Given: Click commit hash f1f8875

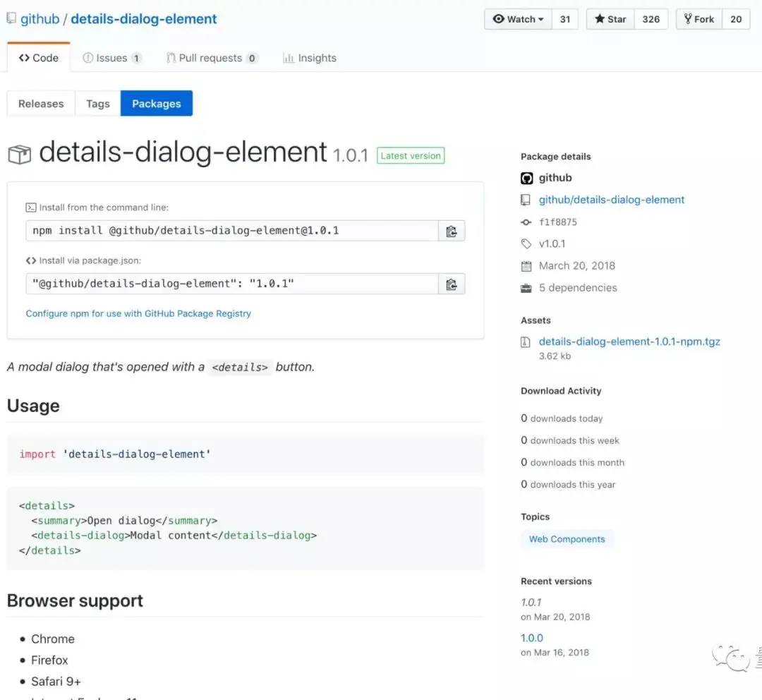Looking at the screenshot, I should (x=558, y=222).
